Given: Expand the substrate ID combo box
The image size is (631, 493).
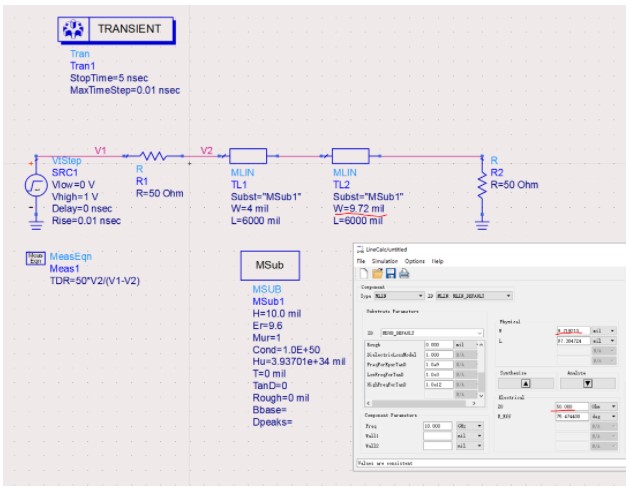Looking at the screenshot, I should (432, 333).
